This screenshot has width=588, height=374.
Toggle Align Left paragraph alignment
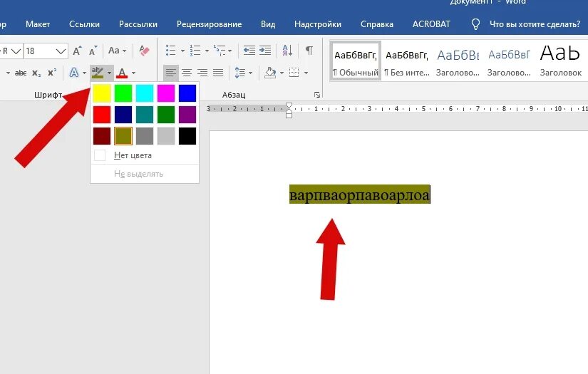tap(170, 73)
